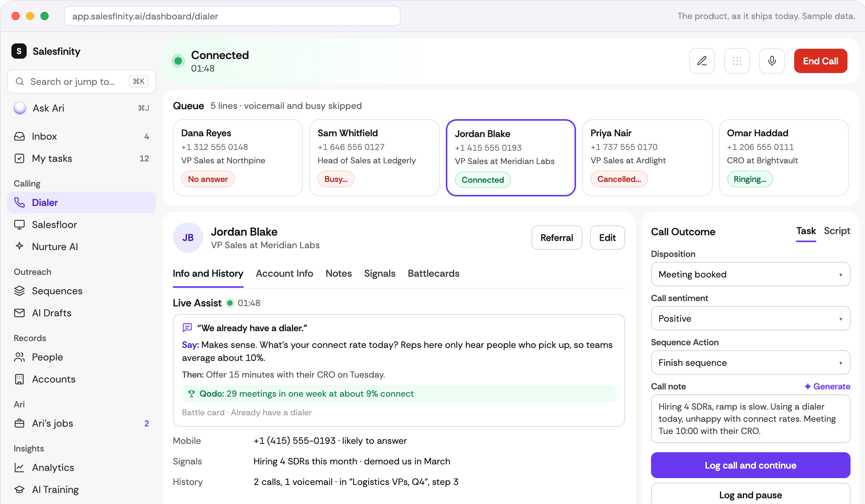Image resolution: width=865 pixels, height=504 pixels.
Task: Switch to Account Info tab
Action: pyautogui.click(x=284, y=273)
